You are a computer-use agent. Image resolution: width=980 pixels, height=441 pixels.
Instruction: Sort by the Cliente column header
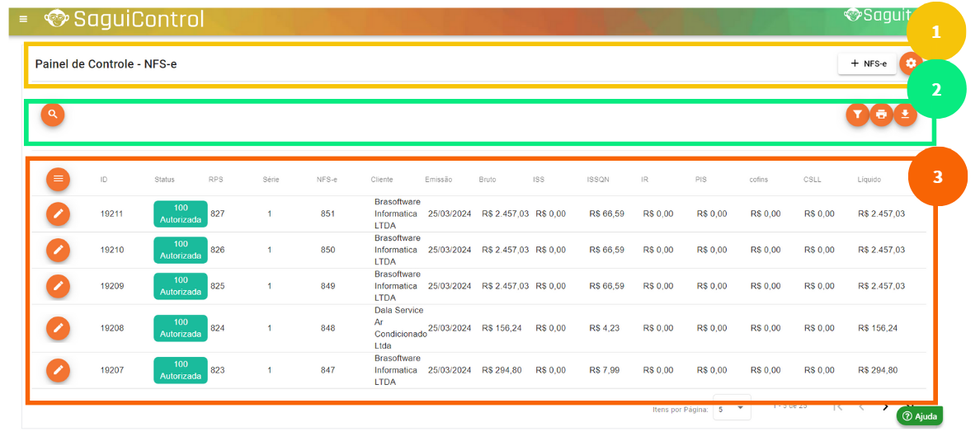coord(382,180)
